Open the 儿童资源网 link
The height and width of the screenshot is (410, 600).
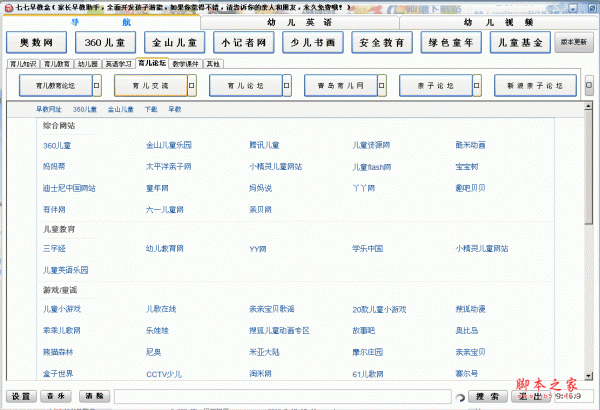pyautogui.click(x=371, y=145)
